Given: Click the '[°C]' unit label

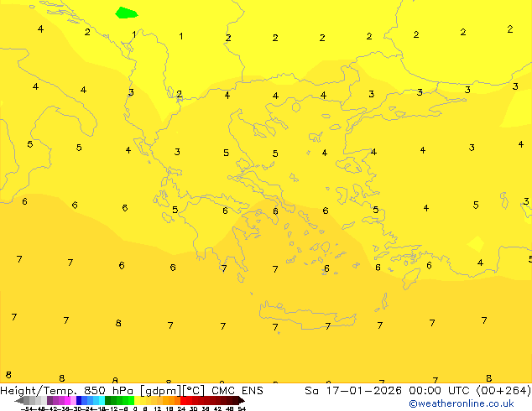Looking at the screenshot, I should point(193,391).
